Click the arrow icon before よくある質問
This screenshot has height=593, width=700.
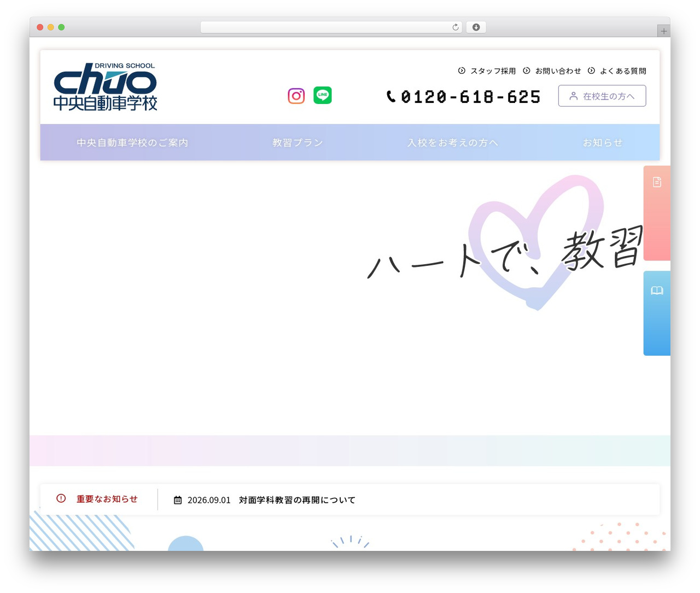click(x=591, y=71)
